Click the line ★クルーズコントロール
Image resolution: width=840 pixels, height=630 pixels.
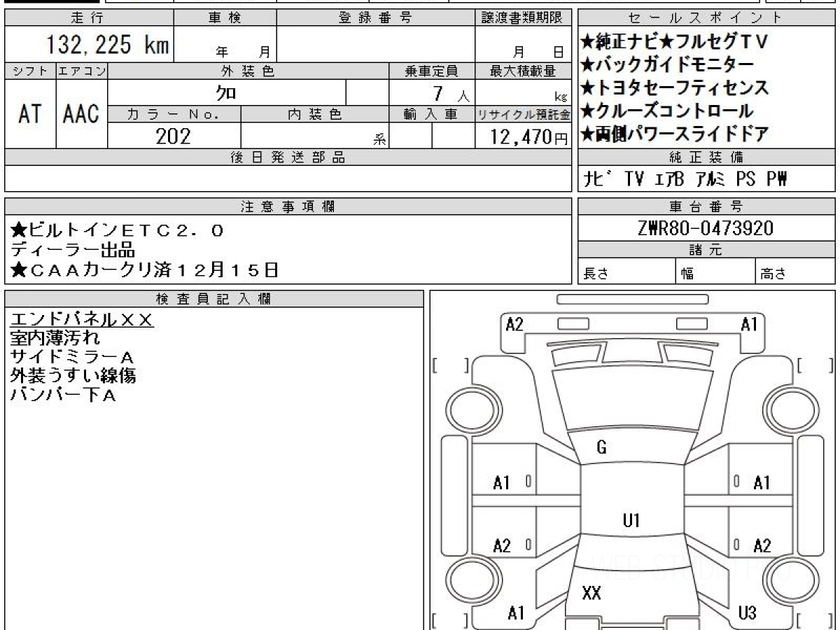pyautogui.click(x=667, y=111)
